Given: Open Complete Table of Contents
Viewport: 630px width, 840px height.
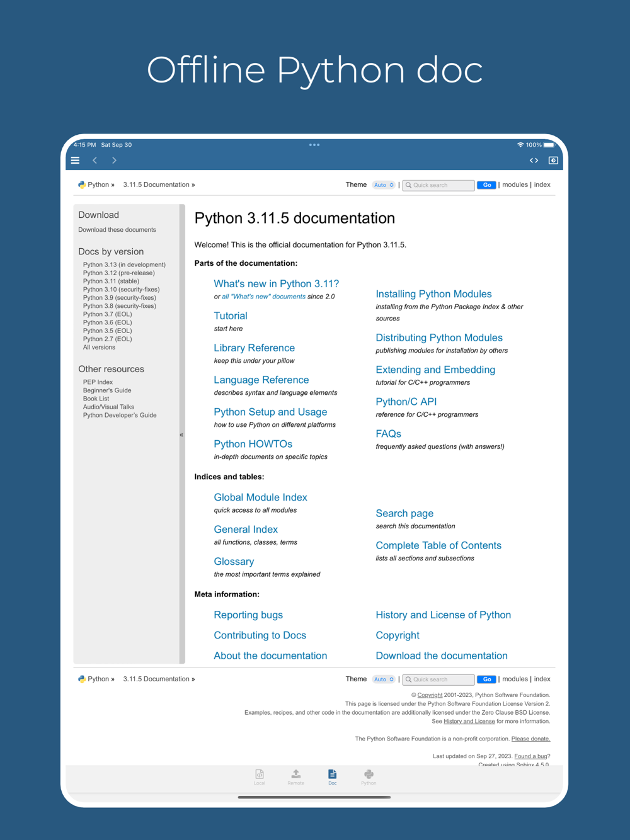Looking at the screenshot, I should coord(438,545).
